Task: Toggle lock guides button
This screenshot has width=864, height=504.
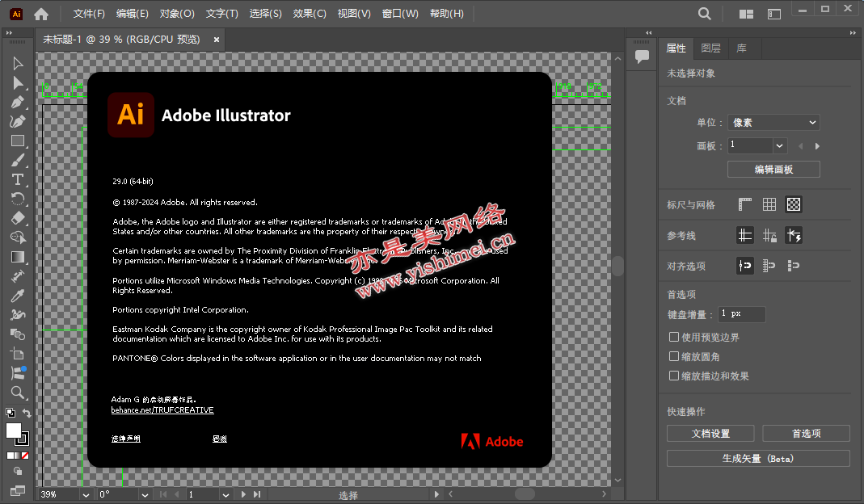Action: 769,235
